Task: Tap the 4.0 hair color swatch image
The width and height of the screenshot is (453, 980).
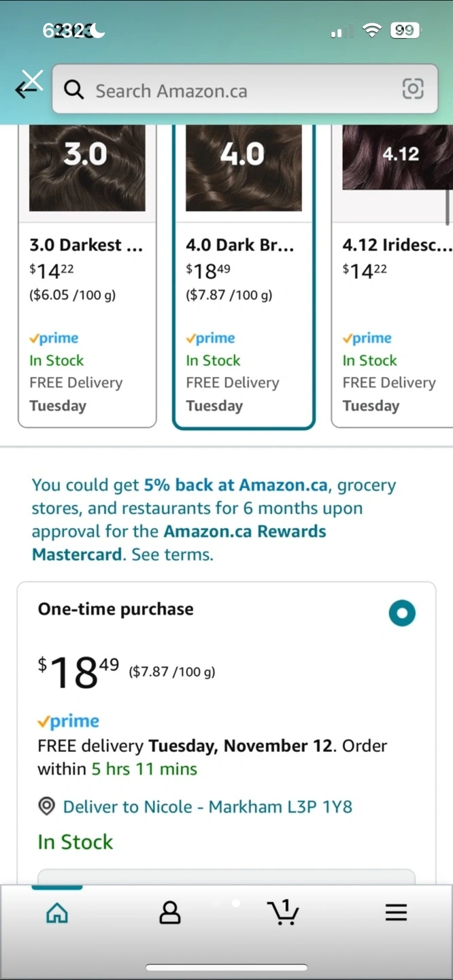Action: click(244, 167)
